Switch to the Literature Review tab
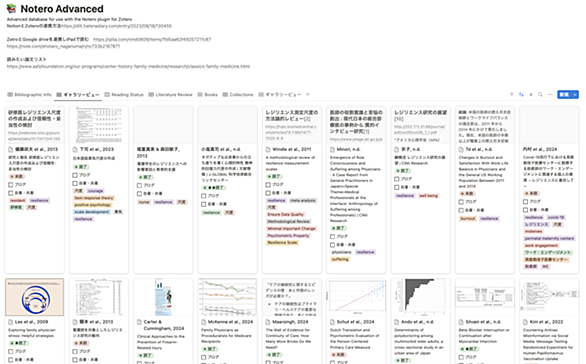The image size is (586, 364). coord(170,95)
